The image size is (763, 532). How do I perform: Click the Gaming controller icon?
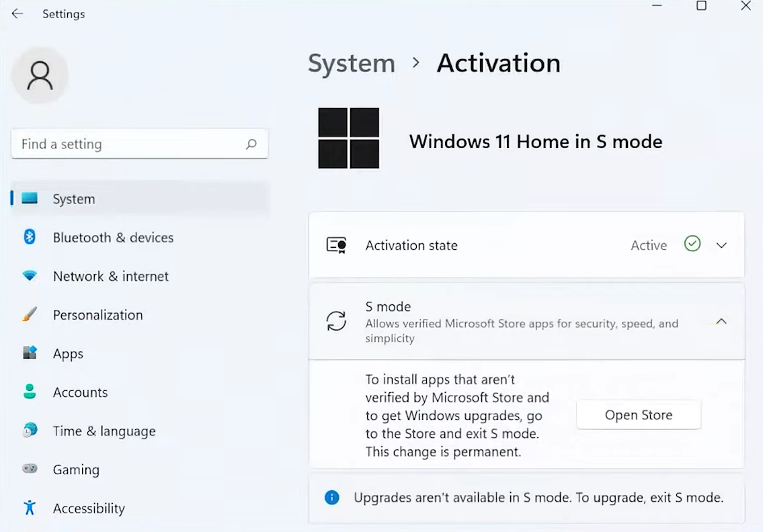(30, 469)
